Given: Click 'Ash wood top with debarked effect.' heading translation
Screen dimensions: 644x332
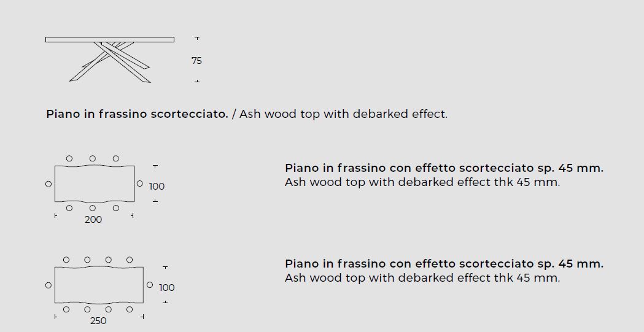Looking at the screenshot, I should [343, 114].
